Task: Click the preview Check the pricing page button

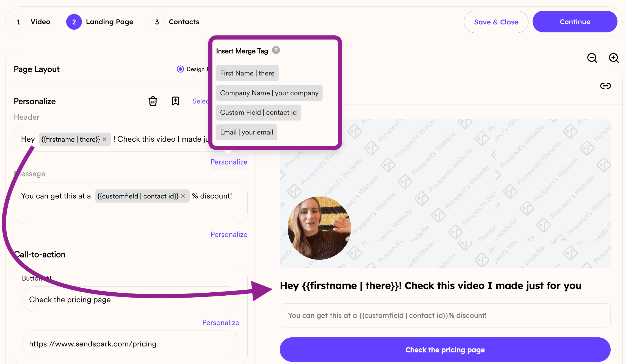Action: [x=445, y=349]
